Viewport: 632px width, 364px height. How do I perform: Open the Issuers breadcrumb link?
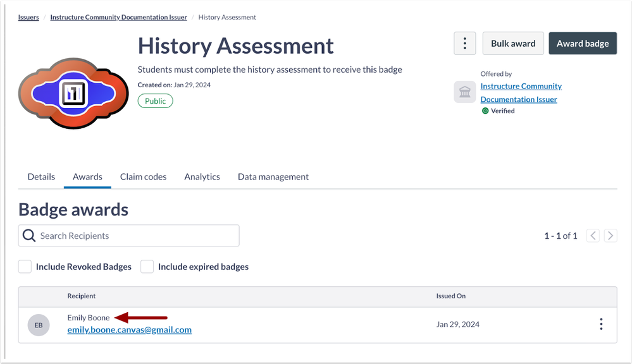coord(28,17)
